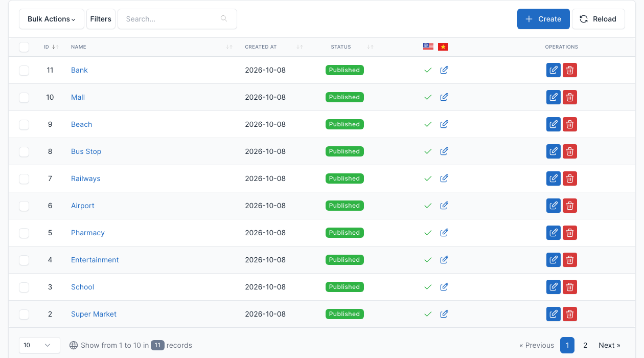Click the Published status badge for Bus Stop
Viewport: 644px width, 358px height.
pyautogui.click(x=344, y=151)
